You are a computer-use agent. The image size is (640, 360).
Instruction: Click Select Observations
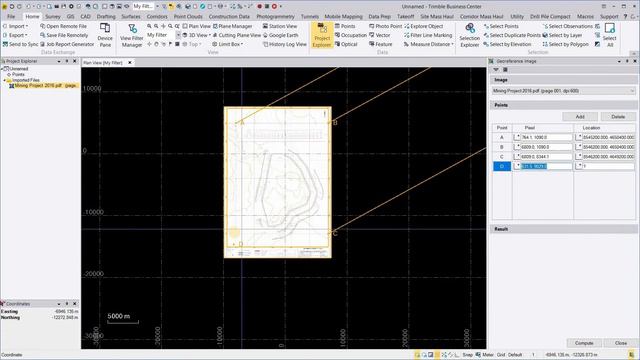(567, 26)
